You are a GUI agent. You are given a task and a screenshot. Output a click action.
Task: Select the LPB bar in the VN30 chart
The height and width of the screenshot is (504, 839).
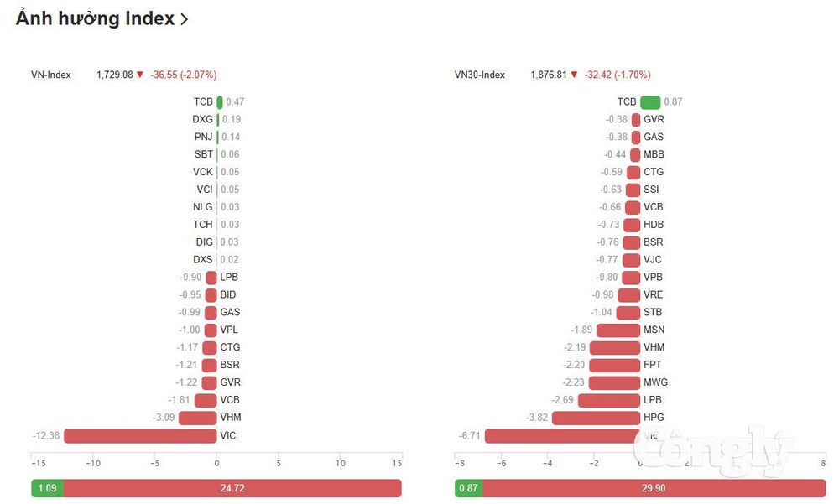click(609, 400)
